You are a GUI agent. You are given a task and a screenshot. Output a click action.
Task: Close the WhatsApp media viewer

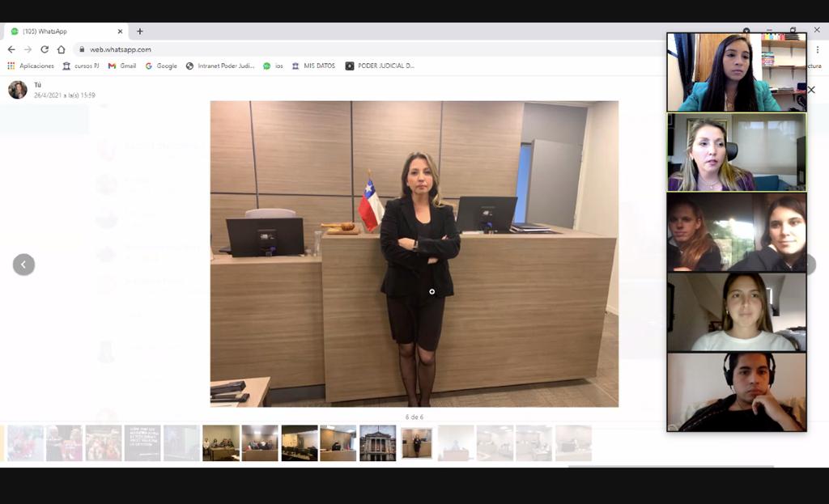[x=811, y=90]
